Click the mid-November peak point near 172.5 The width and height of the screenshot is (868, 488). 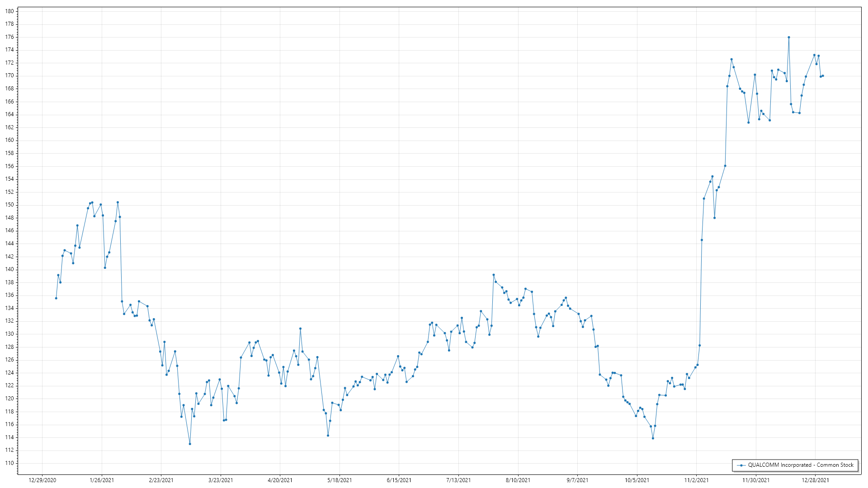[731, 59]
